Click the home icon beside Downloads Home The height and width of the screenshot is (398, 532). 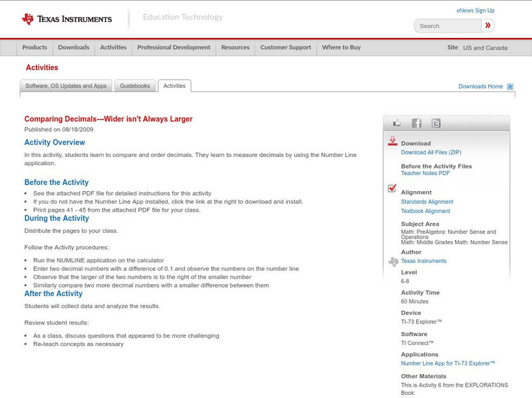pyautogui.click(x=510, y=87)
